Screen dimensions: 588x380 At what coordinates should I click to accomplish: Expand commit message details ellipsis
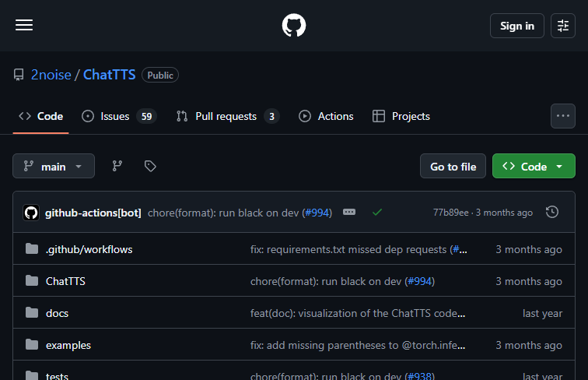[349, 212]
